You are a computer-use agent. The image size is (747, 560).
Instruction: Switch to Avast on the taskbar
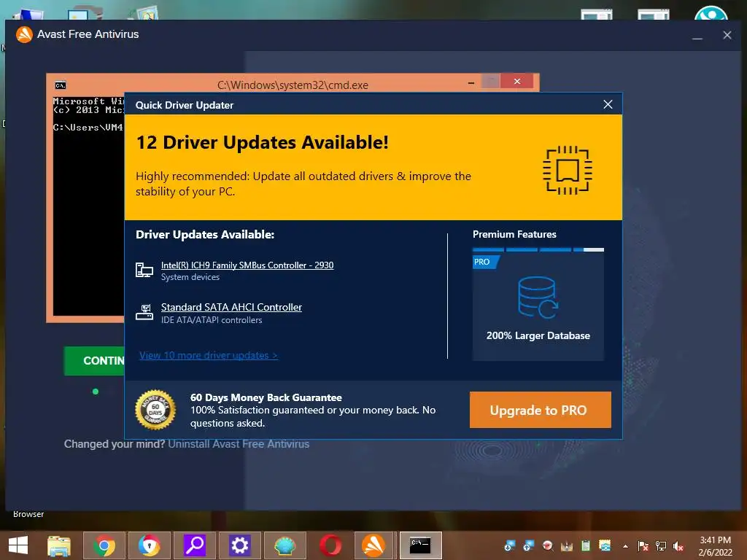click(375, 545)
